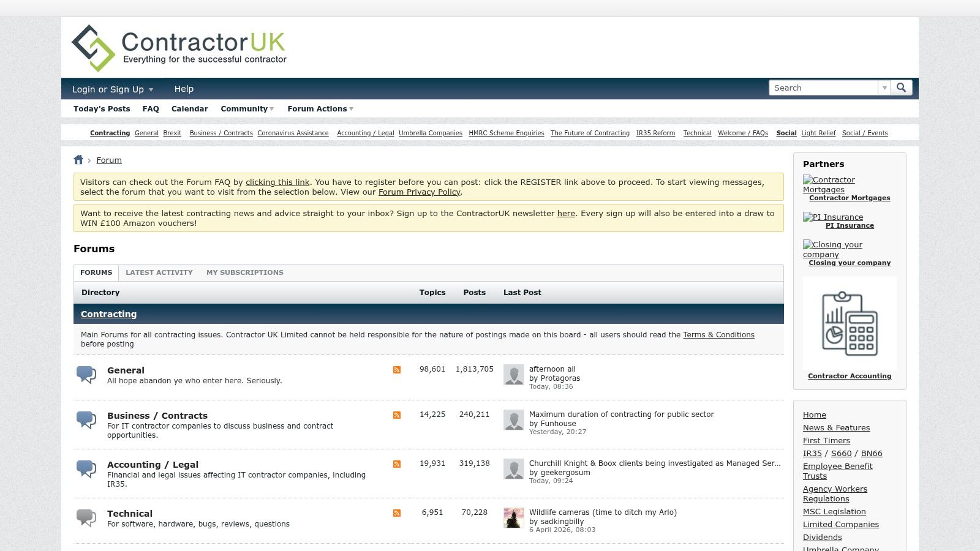
Task: Open the Help menu item
Action: [x=184, y=89]
